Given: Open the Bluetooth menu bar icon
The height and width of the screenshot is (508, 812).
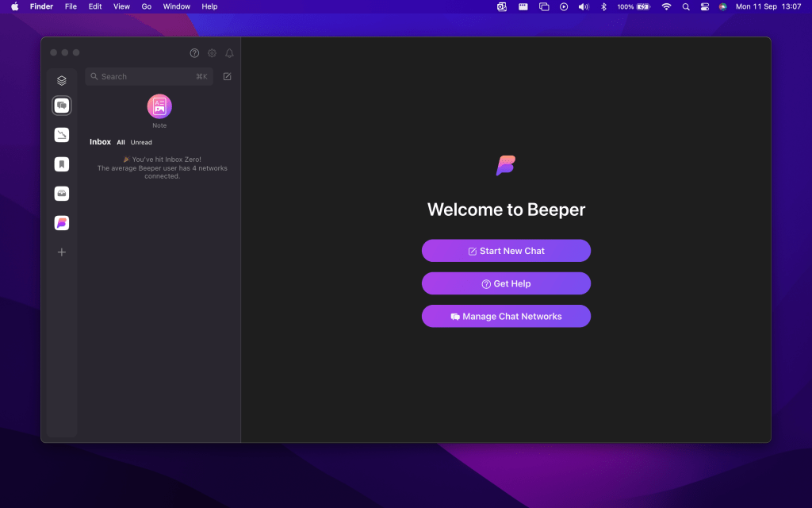Looking at the screenshot, I should tap(603, 6).
